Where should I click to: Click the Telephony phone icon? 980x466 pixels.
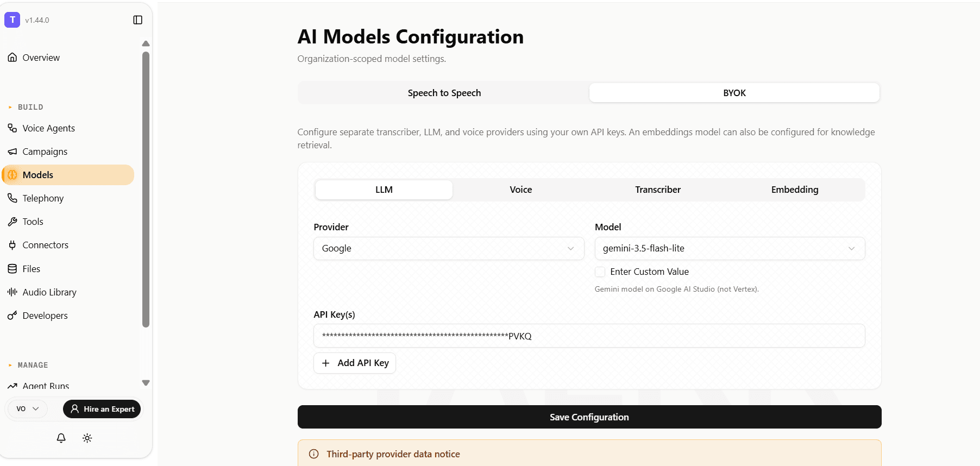click(12, 198)
